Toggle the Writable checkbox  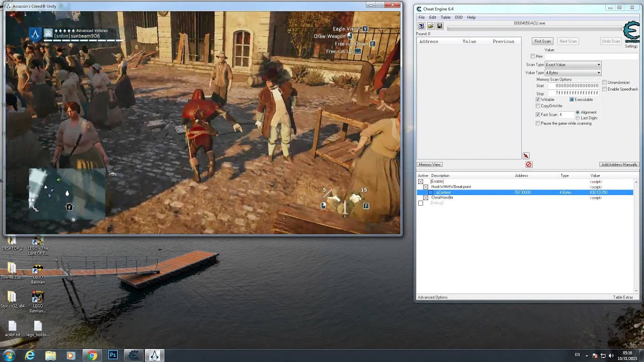click(538, 100)
